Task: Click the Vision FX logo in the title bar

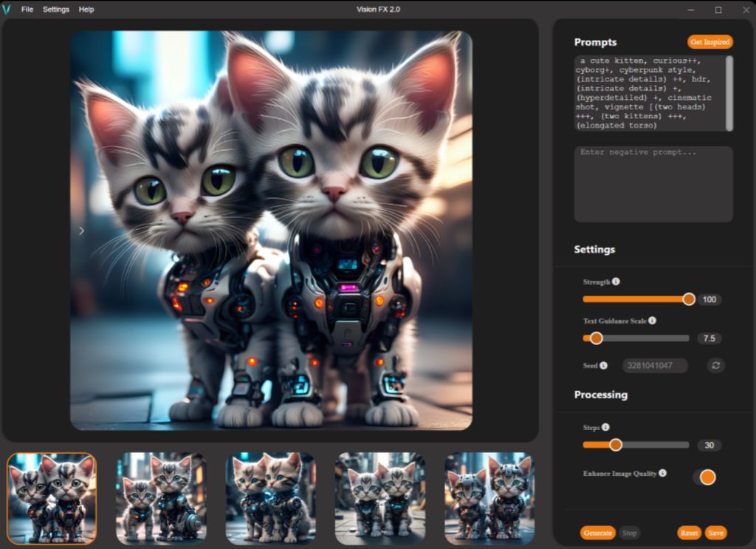Action: coord(8,9)
